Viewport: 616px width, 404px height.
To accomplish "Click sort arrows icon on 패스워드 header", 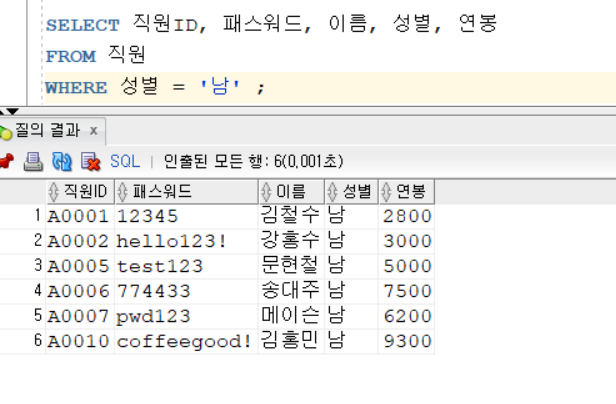I will pos(123,192).
